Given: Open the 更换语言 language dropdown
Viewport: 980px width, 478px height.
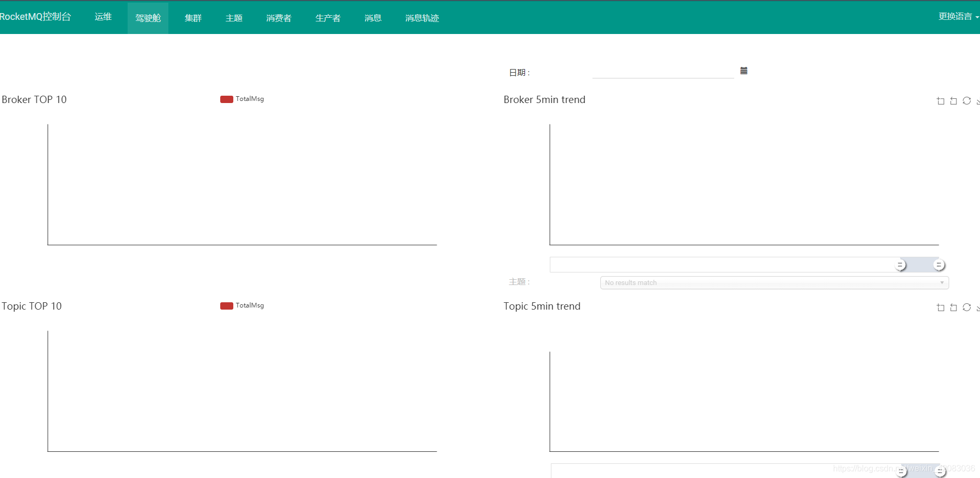Looking at the screenshot, I should (959, 17).
